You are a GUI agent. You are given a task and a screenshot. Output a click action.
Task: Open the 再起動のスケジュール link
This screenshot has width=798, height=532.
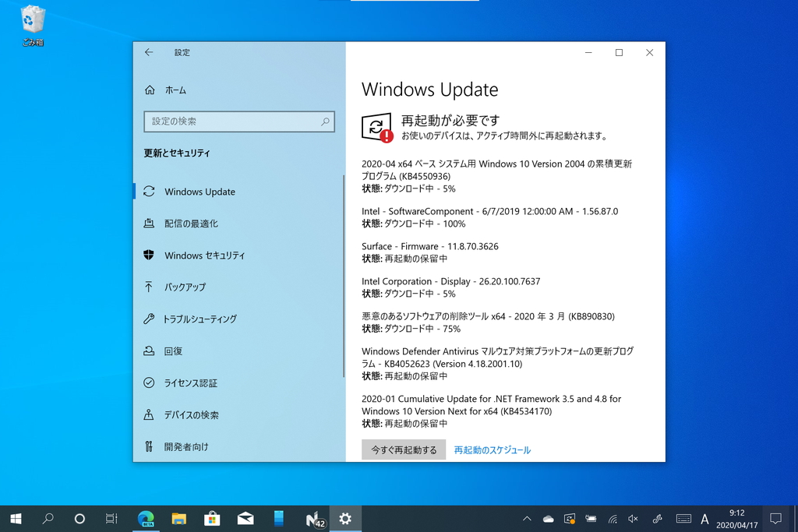(x=492, y=449)
